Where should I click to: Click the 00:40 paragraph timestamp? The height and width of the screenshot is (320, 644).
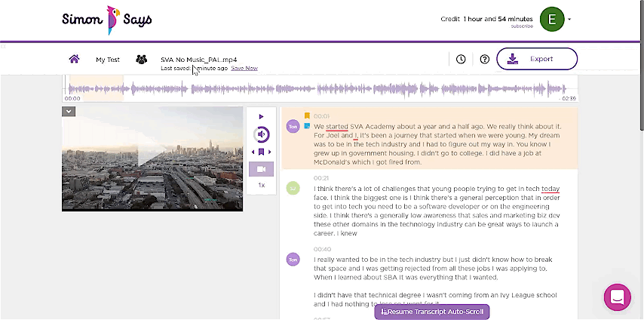tap(321, 249)
